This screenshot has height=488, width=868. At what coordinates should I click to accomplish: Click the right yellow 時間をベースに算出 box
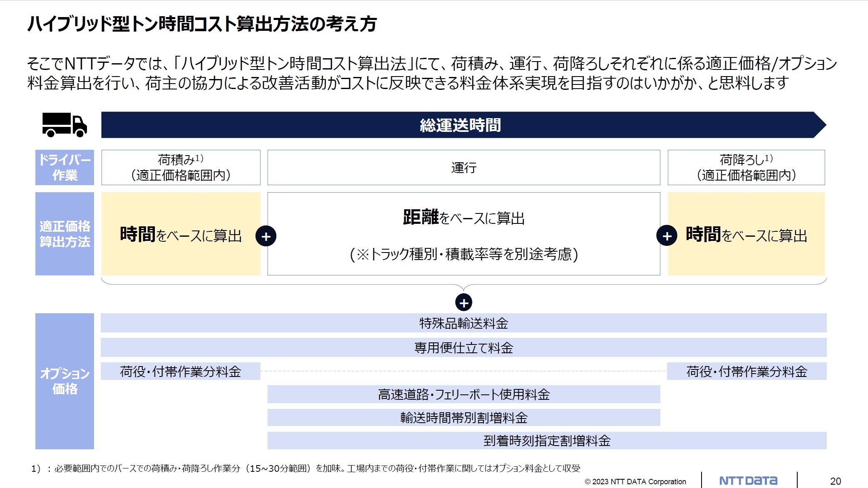[746, 234]
